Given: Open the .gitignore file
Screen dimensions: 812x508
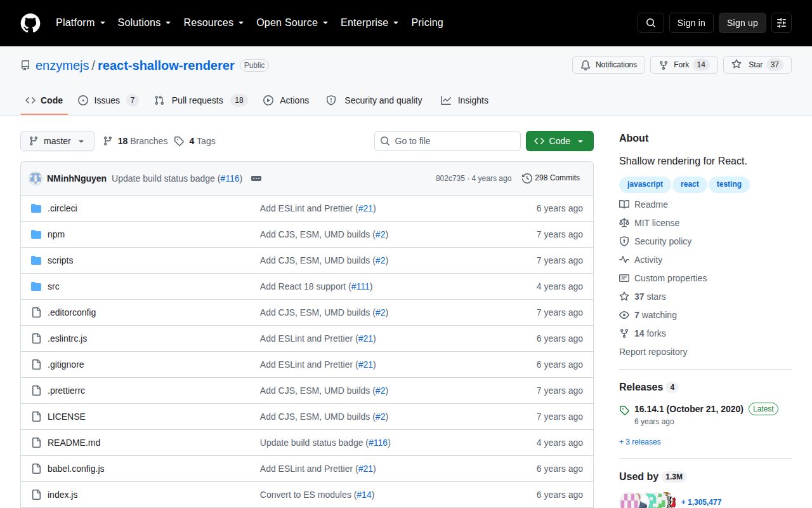Looking at the screenshot, I should coord(66,364).
